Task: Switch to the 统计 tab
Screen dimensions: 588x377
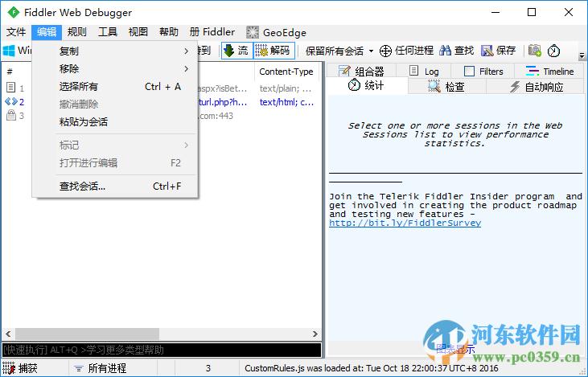Action: pyautogui.click(x=366, y=85)
